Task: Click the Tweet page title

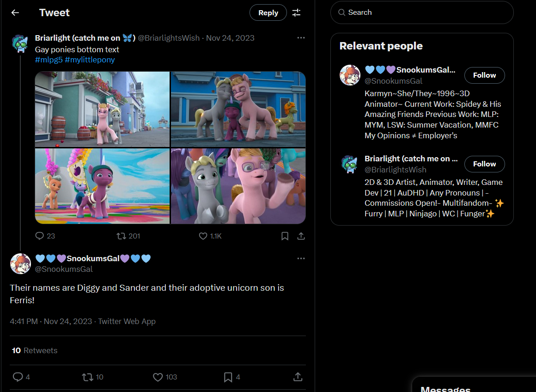Action: click(x=55, y=12)
